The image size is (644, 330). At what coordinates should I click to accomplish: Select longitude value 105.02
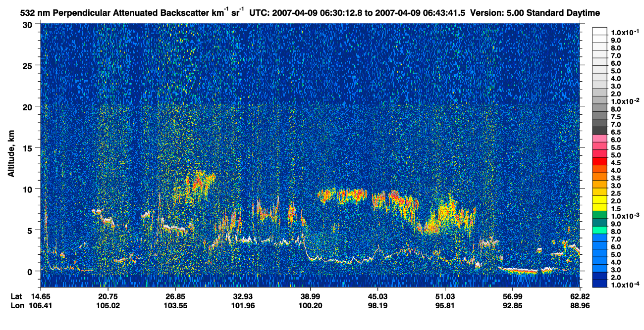[107, 305]
